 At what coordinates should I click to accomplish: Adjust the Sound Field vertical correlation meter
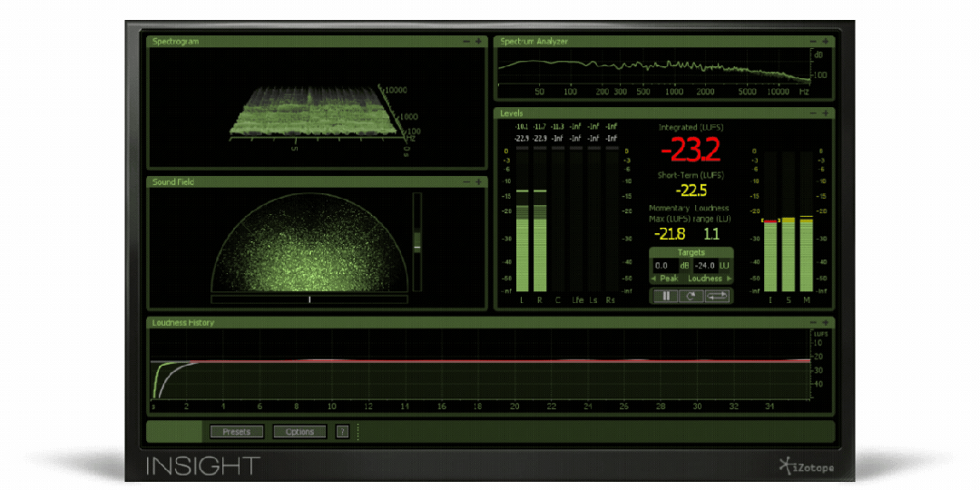pos(416,242)
